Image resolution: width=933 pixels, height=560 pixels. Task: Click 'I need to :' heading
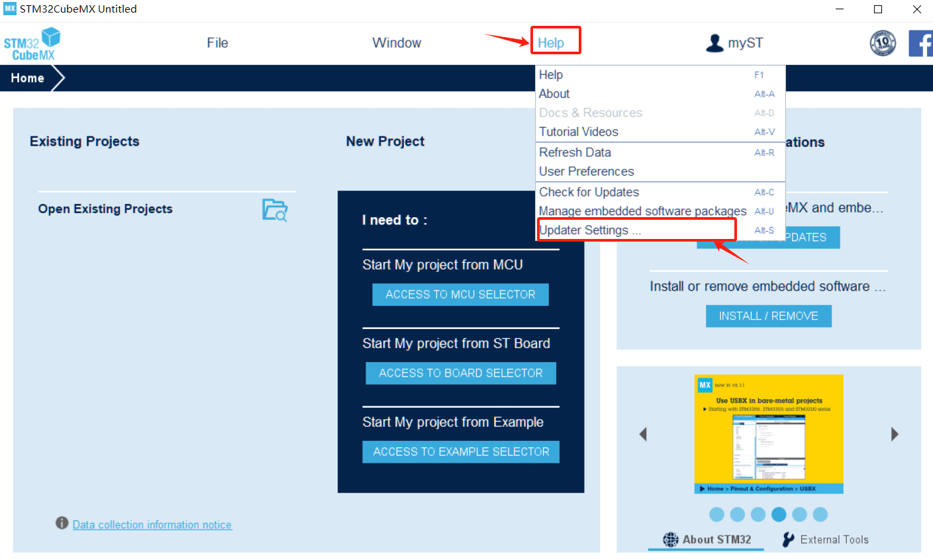pyautogui.click(x=395, y=220)
